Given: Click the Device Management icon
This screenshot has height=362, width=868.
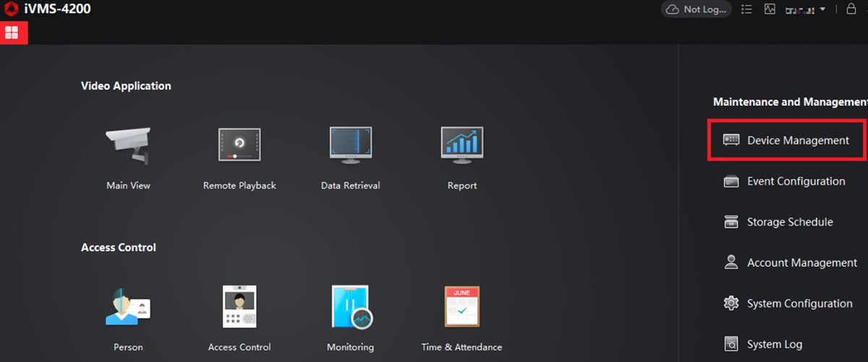Looking at the screenshot, I should click(731, 140).
